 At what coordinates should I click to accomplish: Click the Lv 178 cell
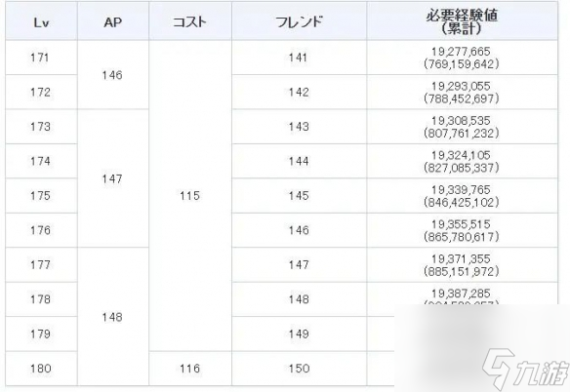(x=41, y=299)
